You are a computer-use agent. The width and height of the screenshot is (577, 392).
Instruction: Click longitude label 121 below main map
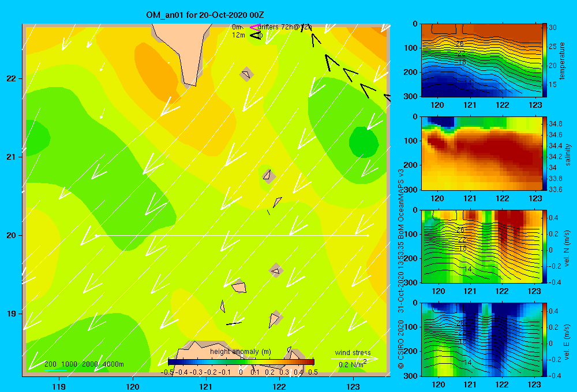click(206, 386)
